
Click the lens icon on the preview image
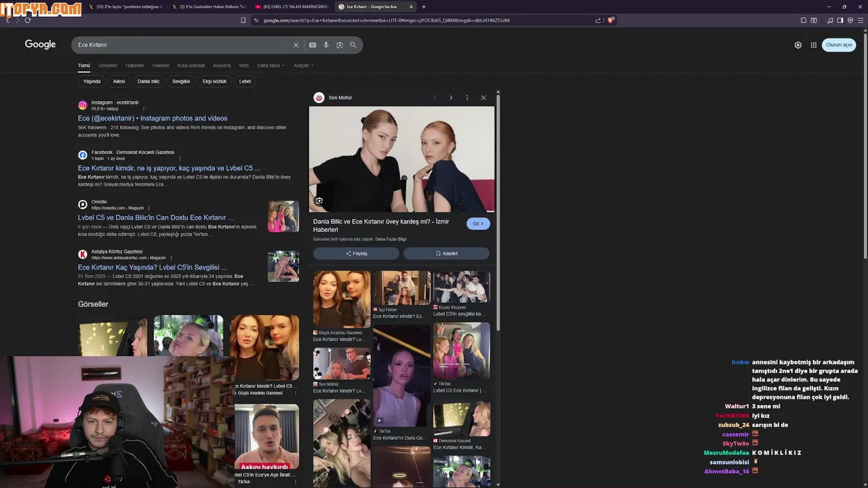[x=319, y=201]
